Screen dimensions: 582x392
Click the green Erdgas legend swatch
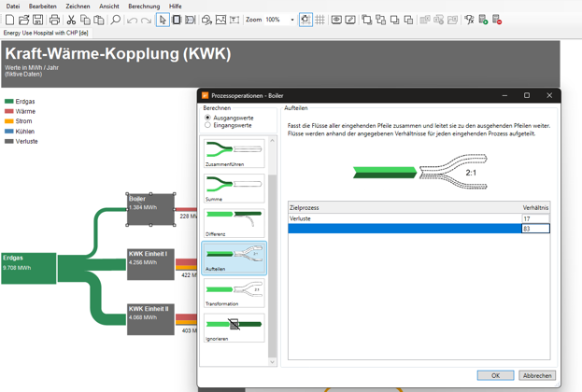click(x=9, y=101)
